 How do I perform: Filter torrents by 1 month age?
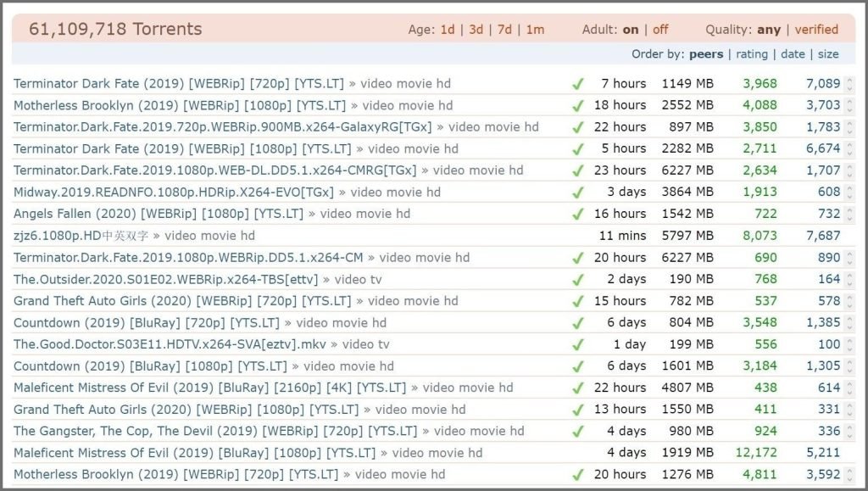tap(535, 29)
